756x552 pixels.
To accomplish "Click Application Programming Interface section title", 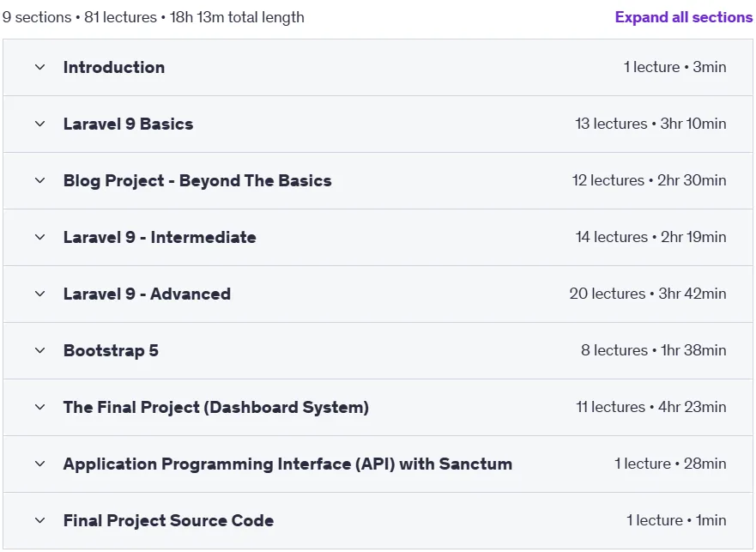I will [287, 464].
